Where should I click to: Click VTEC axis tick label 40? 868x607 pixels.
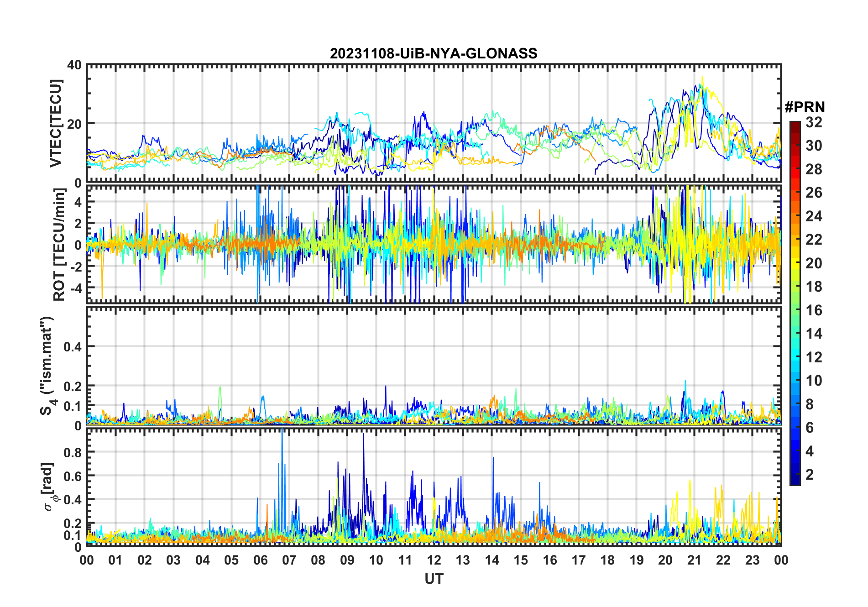point(74,65)
